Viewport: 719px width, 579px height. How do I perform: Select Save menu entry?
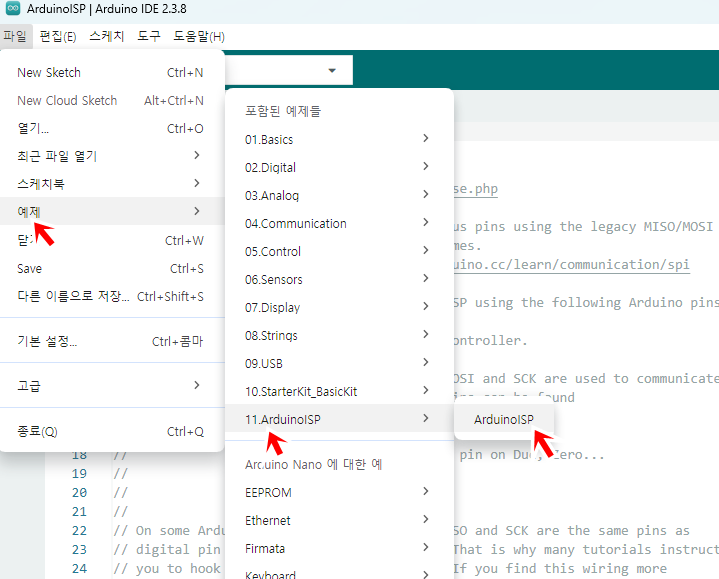[112, 268]
